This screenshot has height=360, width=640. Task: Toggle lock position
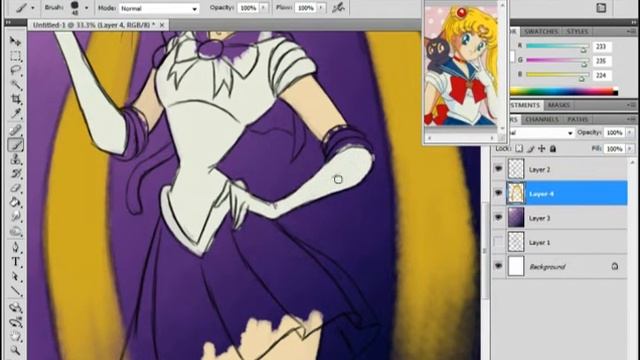coord(542,149)
